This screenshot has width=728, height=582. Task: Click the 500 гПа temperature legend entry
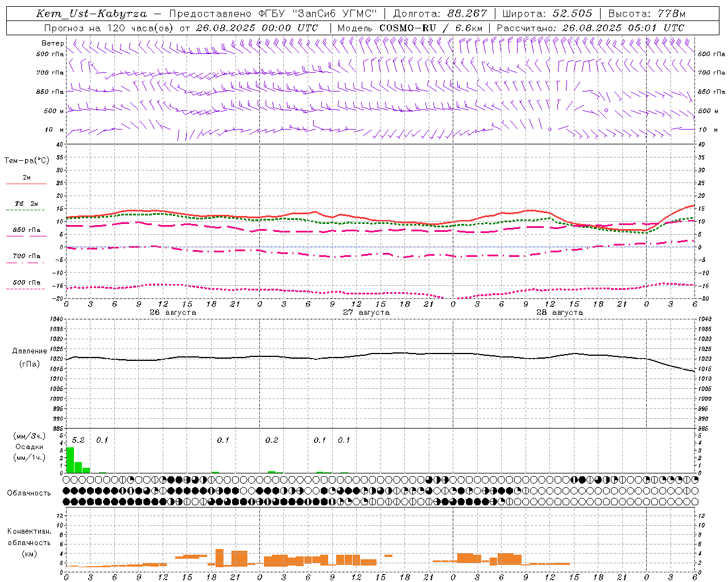point(26,282)
